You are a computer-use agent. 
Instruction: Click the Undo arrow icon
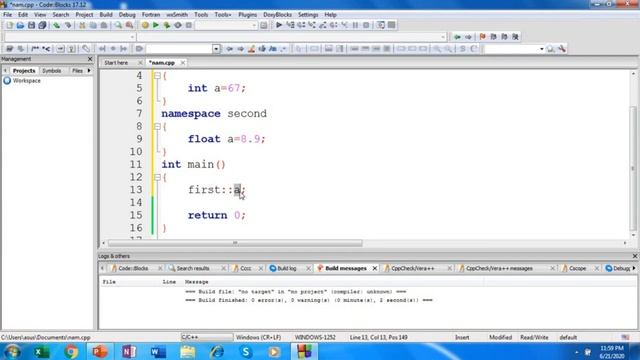57,25
